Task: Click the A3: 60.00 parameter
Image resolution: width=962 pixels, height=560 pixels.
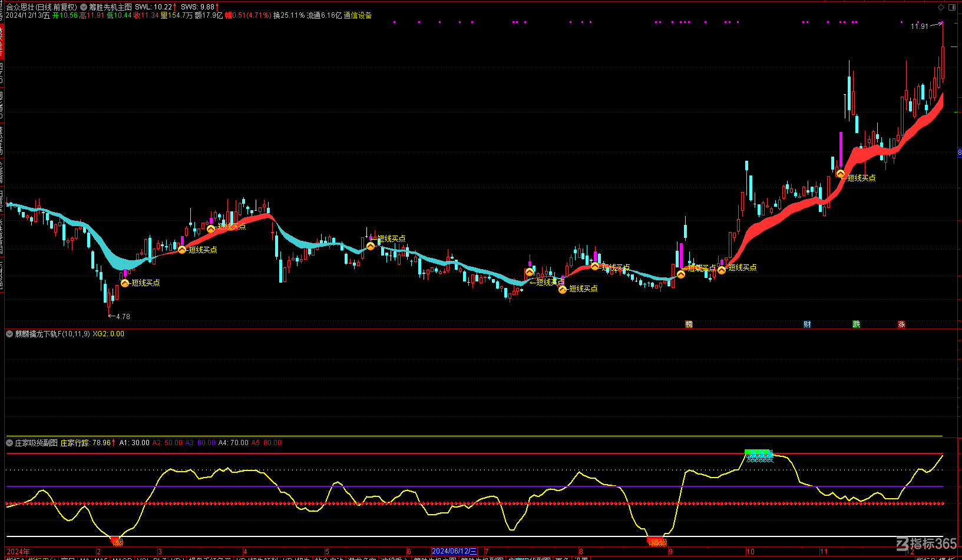Action: tap(200, 443)
